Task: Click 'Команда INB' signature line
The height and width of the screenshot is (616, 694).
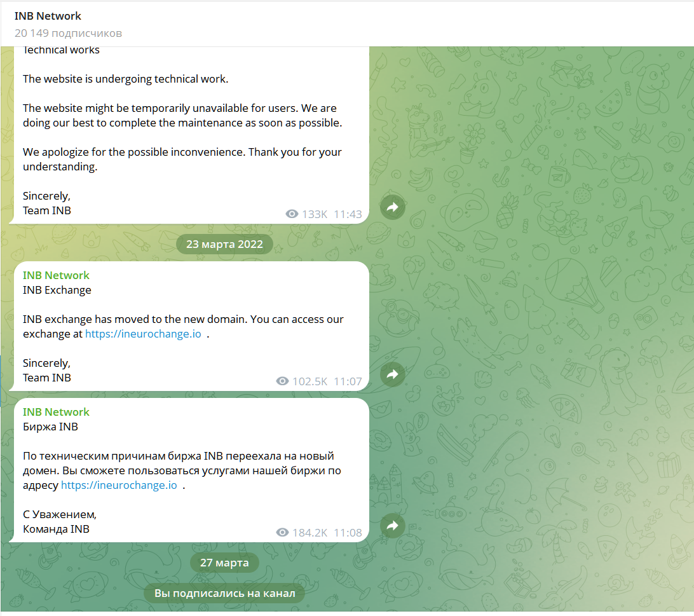Action: [56, 529]
